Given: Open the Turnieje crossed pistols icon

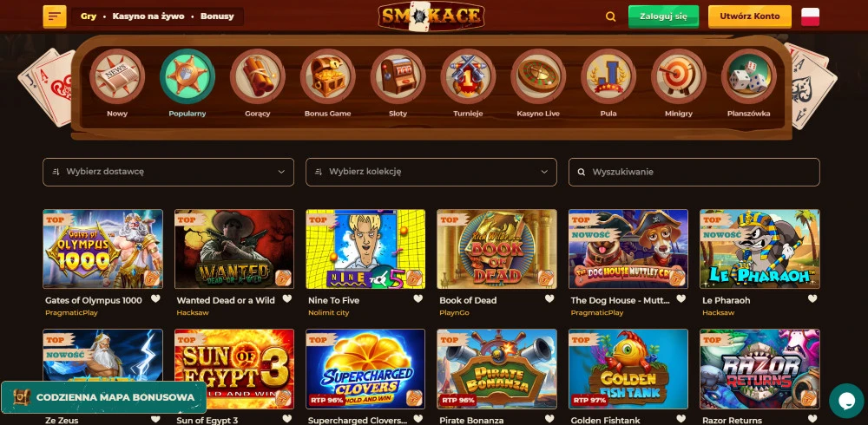Looking at the screenshot, I should click(x=469, y=76).
